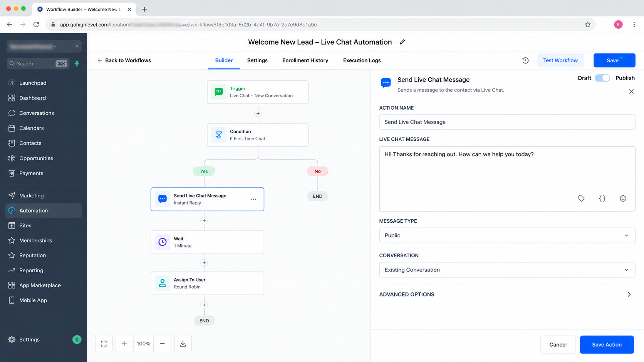Open the Message Type dropdown
Viewport: 644px width, 362px height.
pos(507,235)
